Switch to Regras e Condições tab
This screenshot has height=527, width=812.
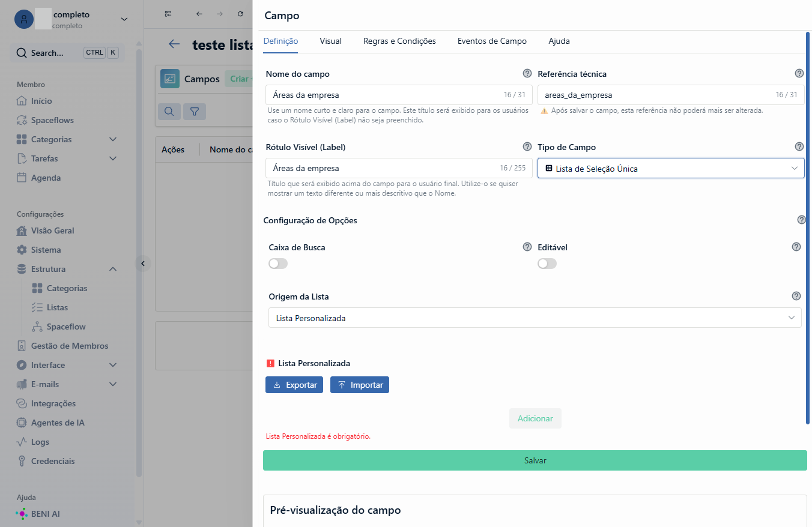[399, 41]
